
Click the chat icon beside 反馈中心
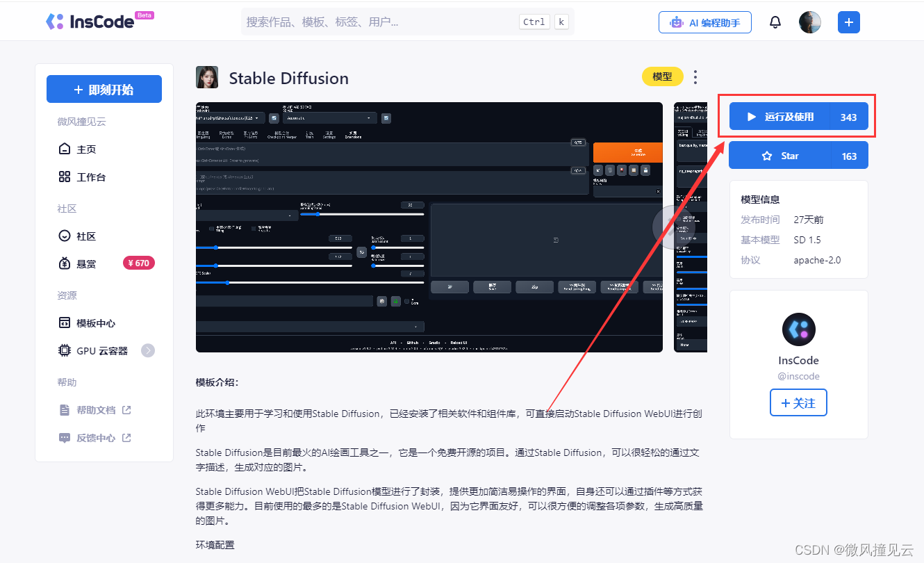pos(65,438)
